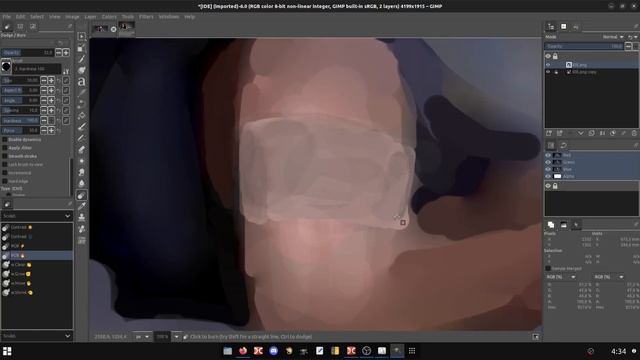Increase Force with plus button

pos(51,131)
